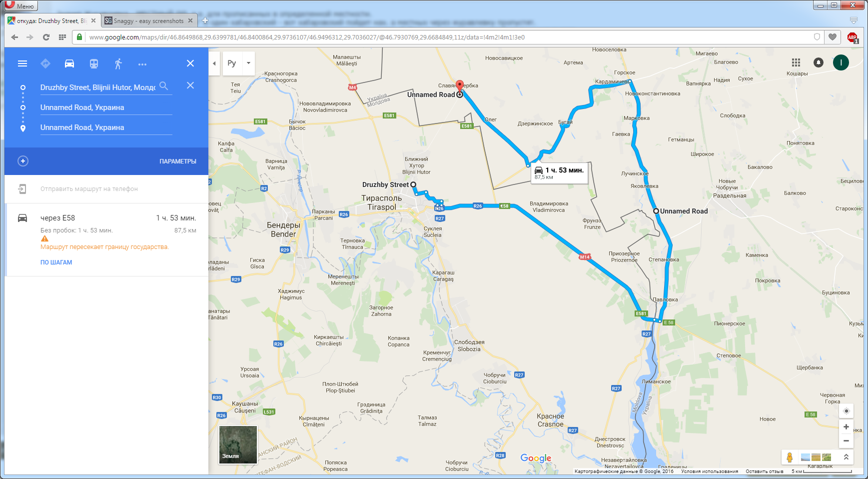Open the Opera Меню button

coord(20,5)
